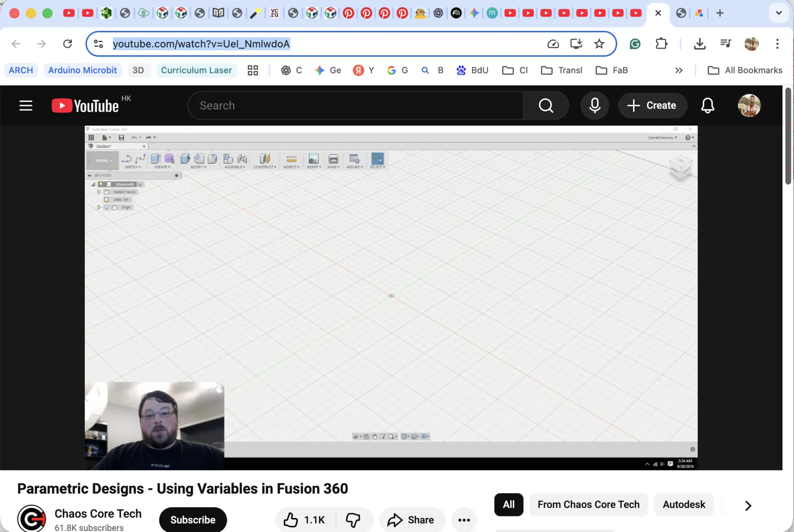Image resolution: width=794 pixels, height=532 pixels.
Task: Open more video actions via the ellipsis
Action: (x=464, y=520)
